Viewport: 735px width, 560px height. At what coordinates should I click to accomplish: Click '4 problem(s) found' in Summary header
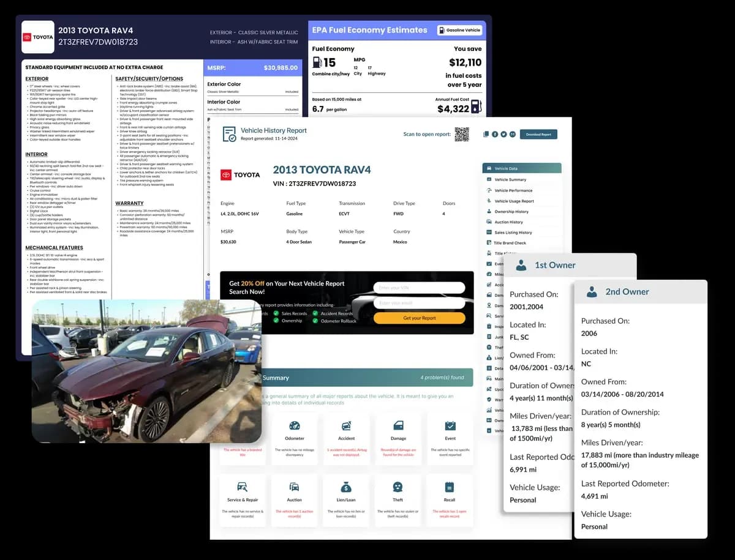442,378
